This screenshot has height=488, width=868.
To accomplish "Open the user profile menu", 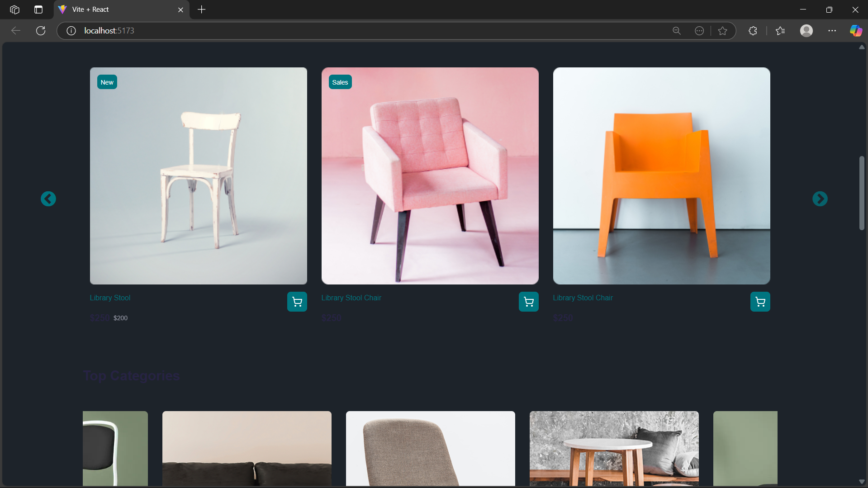I will coord(806,31).
